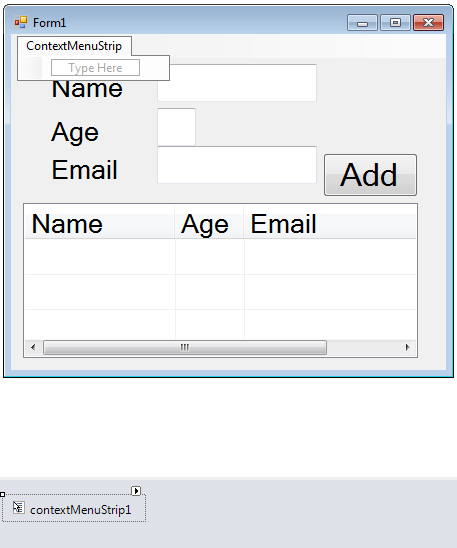Click the Age text box
Viewport: 457px width, 548px height.
176,127
